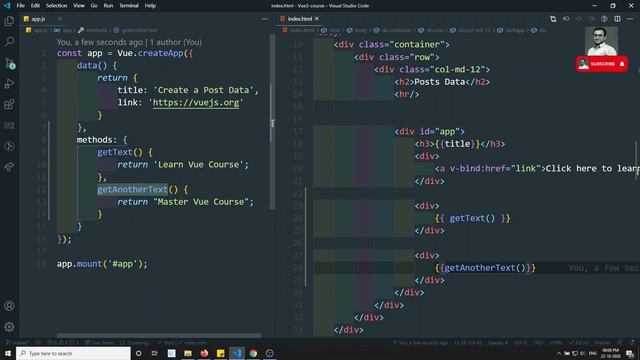Image resolution: width=640 pixels, height=360 pixels.
Task: Open Sticky Notes from the taskbar
Action: [x=220, y=353]
